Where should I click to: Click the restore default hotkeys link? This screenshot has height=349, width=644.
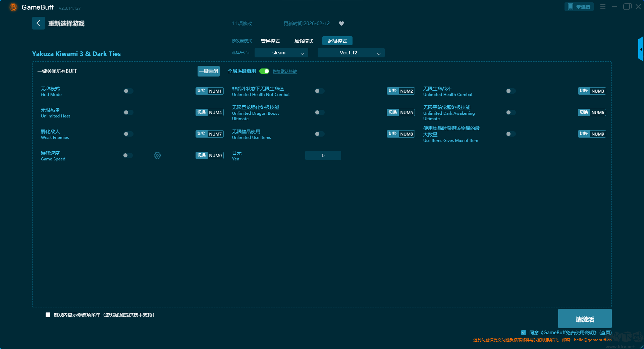click(x=284, y=71)
